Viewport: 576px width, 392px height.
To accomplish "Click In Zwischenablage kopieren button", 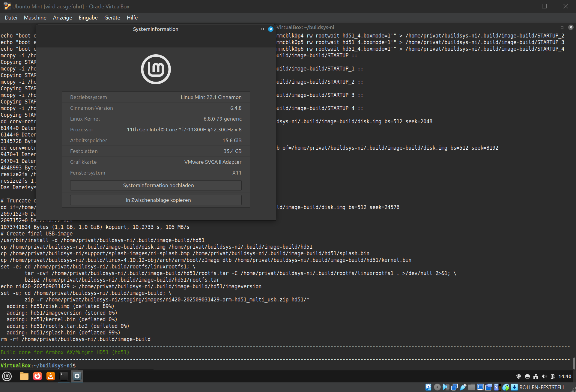I will coord(156,200).
